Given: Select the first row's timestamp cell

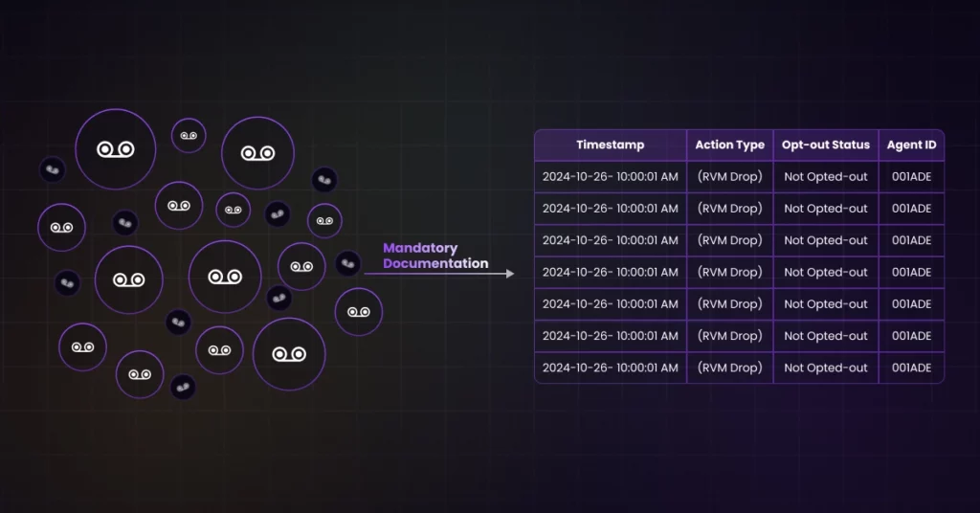Looking at the screenshot, I should (x=610, y=177).
